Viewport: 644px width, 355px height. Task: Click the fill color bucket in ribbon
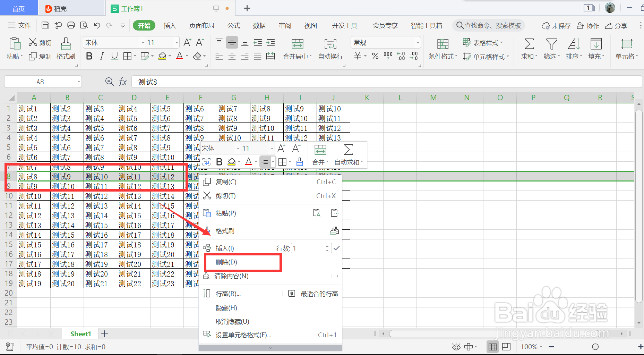(162, 56)
